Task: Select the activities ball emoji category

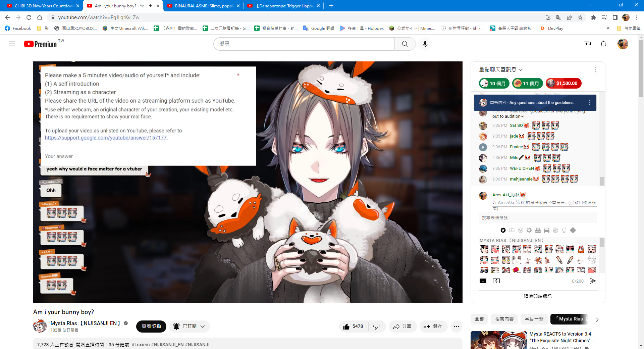Action: 555,230
